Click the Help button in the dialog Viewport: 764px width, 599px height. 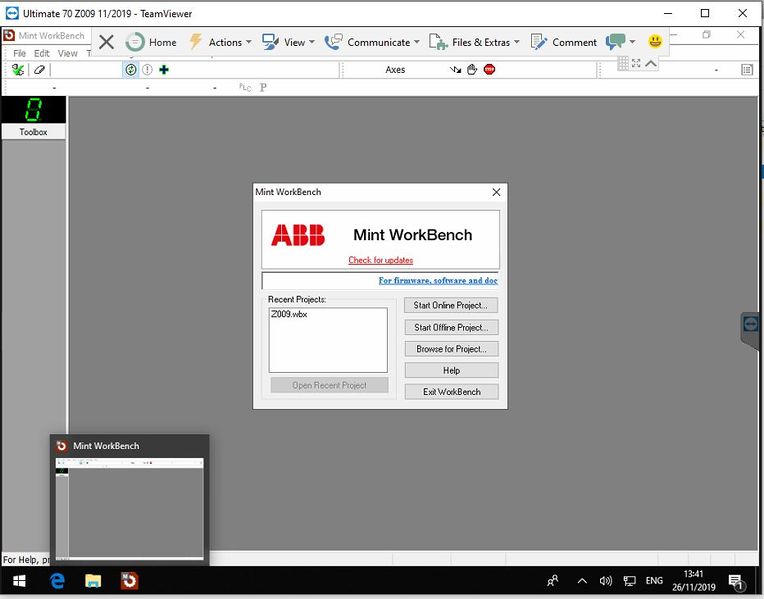451,370
